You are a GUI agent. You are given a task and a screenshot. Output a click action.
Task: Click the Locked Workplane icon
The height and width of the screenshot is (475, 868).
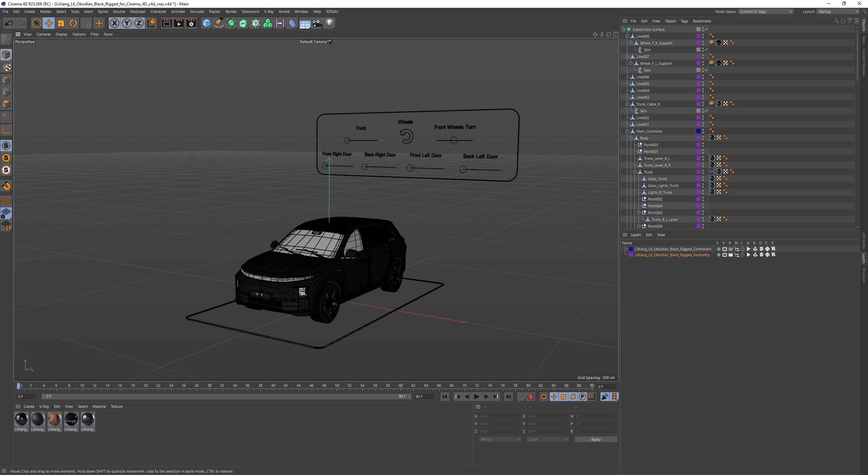[x=6, y=213]
